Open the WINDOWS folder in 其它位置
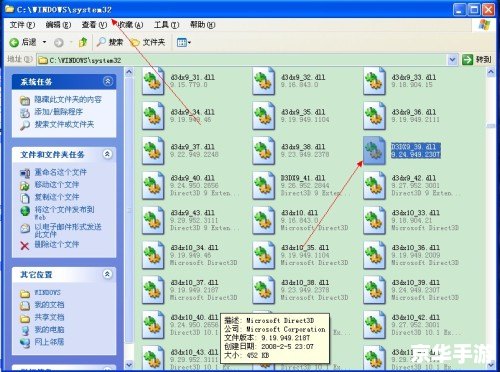 [x=47, y=293]
